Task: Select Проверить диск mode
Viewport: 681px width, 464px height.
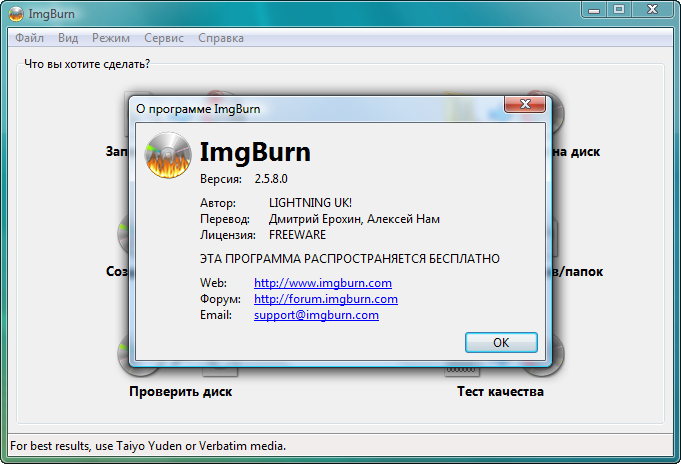Action: coord(181,391)
